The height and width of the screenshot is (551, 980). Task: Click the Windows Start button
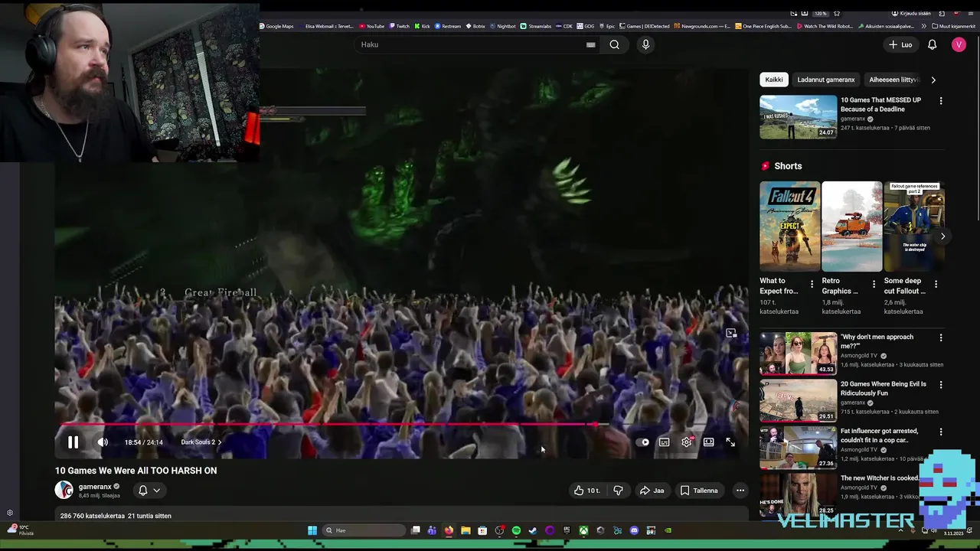coord(312,530)
